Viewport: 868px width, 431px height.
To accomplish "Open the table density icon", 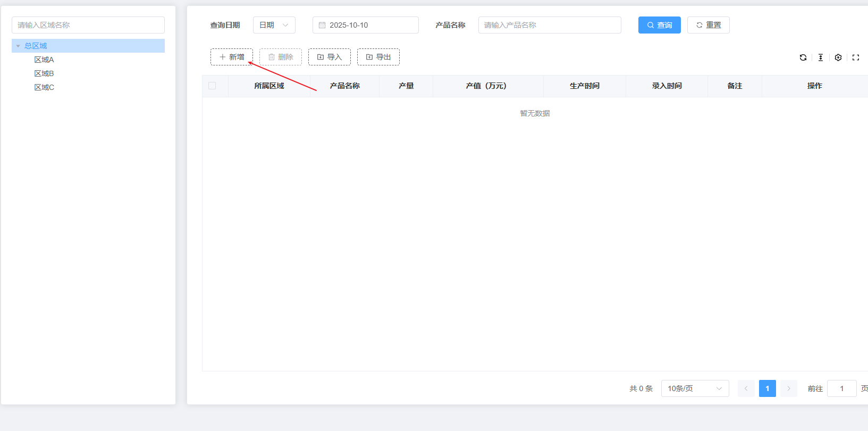I will point(821,57).
